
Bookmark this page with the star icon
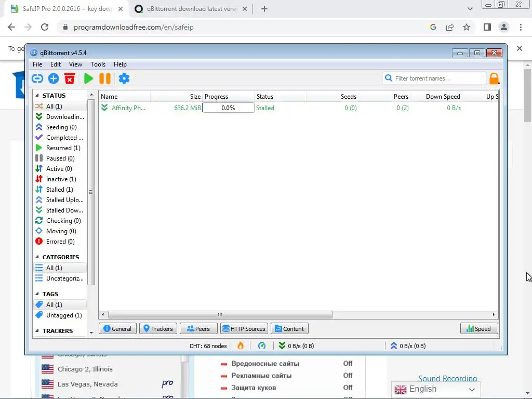pos(467,27)
